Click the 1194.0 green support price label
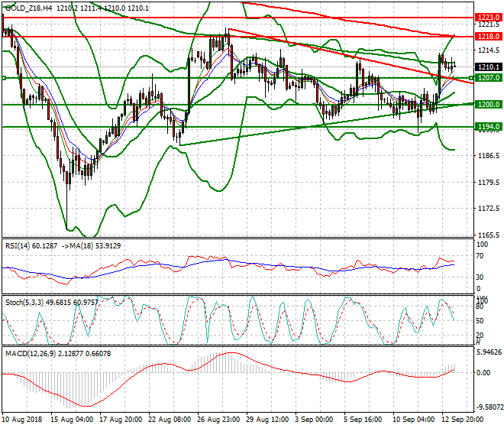The height and width of the screenshot is (428, 504). point(489,126)
